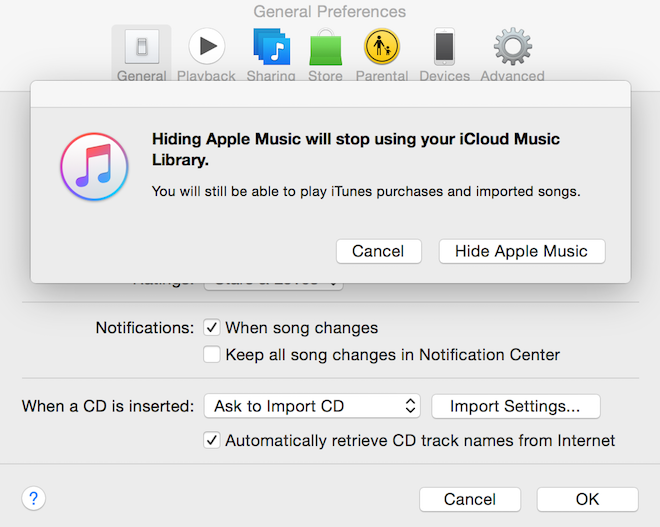Toggle Automatically retrieve CD track names checkbox
The height and width of the screenshot is (527, 660).
click(x=212, y=440)
